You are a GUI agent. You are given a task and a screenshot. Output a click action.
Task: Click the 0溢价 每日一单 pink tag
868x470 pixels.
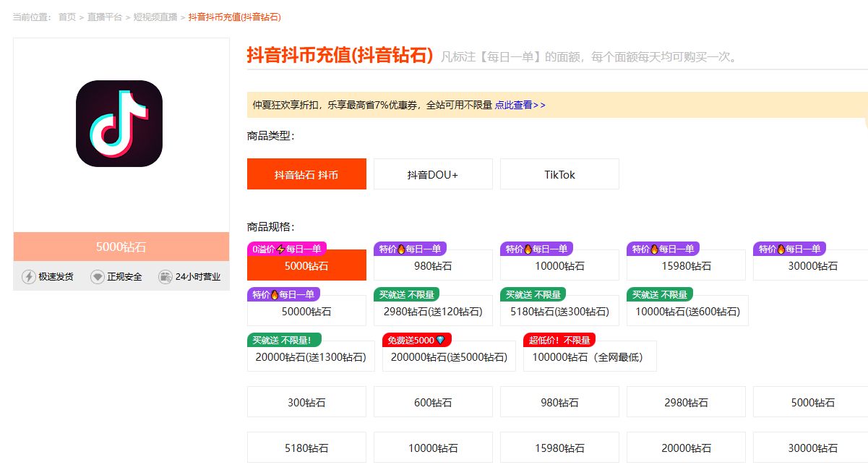(287, 249)
